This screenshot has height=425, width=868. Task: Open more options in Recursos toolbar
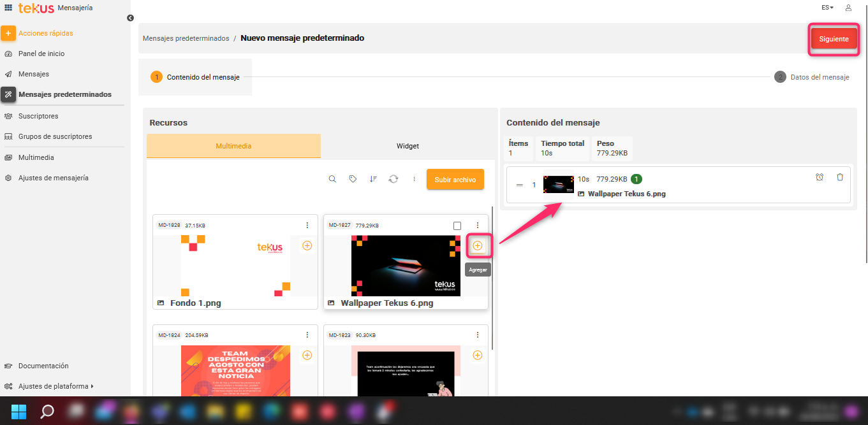pos(414,180)
